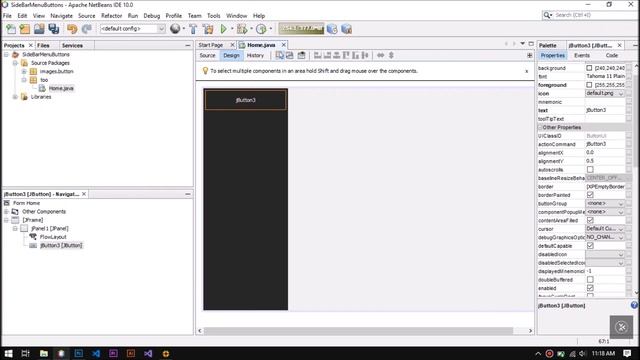
Task: Select jButton3 in the design canvas
Action: pyautogui.click(x=245, y=100)
